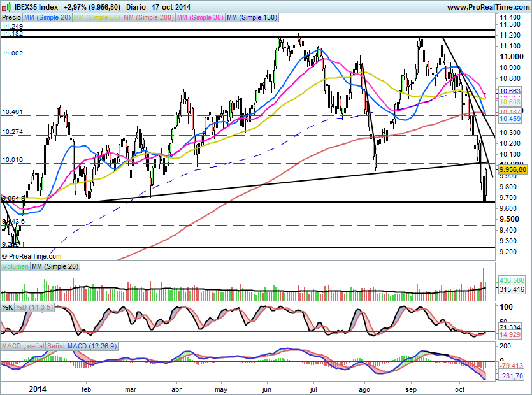
Task: Select the %D (14 3 5) label
Action: click(34, 307)
